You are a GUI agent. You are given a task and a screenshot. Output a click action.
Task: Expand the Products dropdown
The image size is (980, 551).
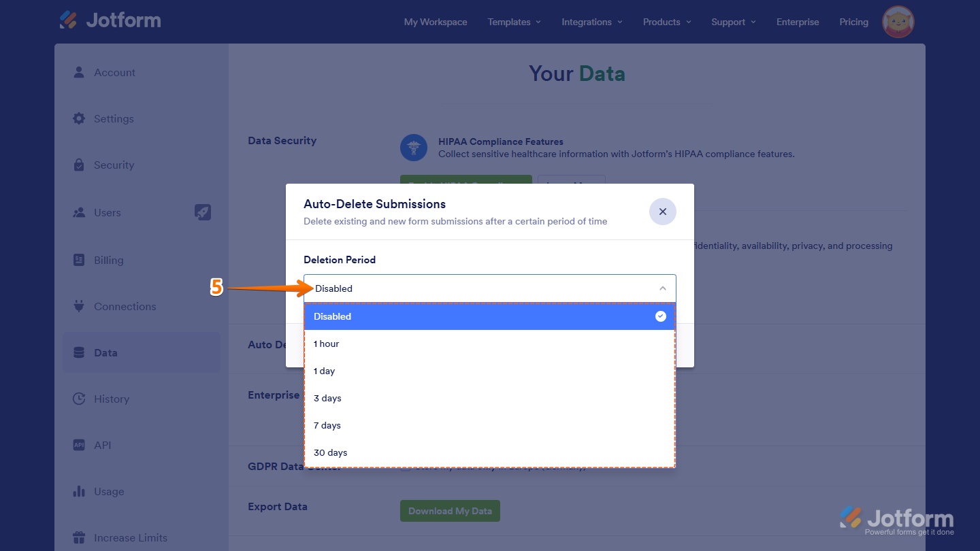tap(666, 22)
